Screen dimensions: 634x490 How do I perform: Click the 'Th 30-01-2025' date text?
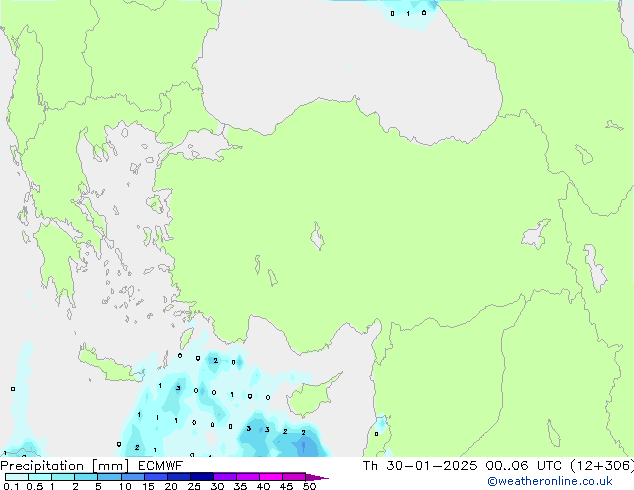click(420, 466)
